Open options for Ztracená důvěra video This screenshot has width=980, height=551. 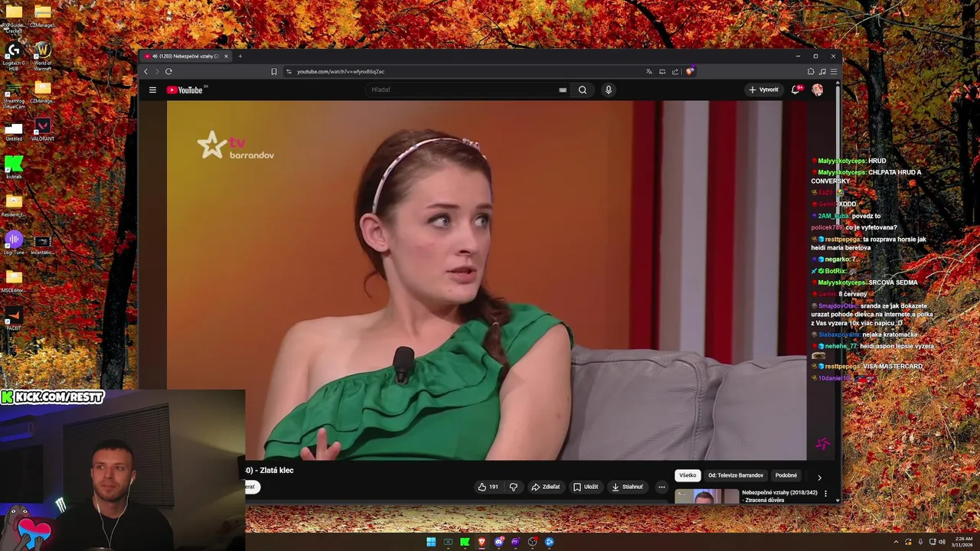point(825,494)
